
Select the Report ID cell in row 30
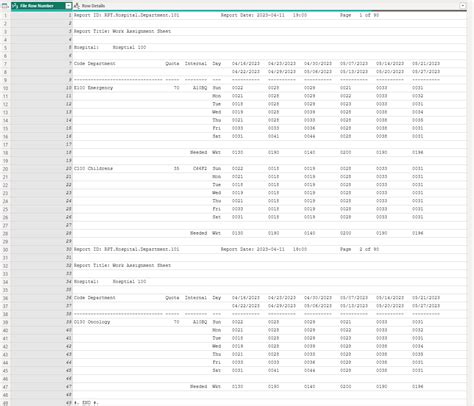coord(270,249)
